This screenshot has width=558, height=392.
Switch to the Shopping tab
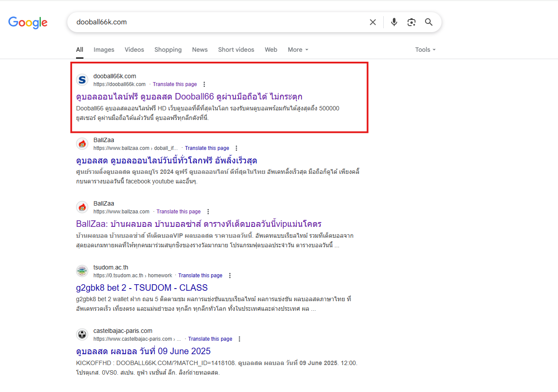click(x=168, y=50)
